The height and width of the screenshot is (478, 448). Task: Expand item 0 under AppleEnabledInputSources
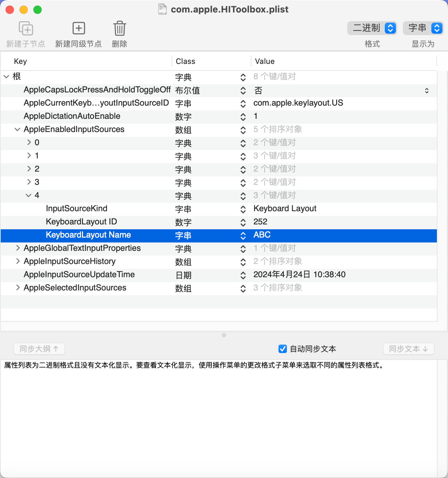[29, 142]
